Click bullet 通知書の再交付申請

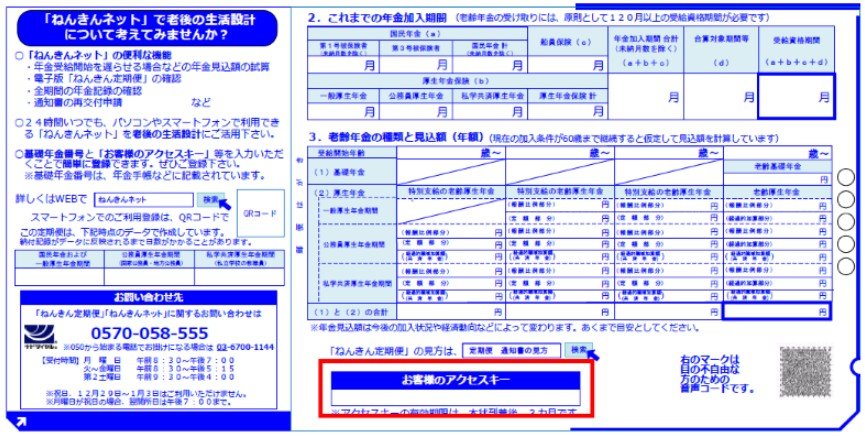tap(74, 103)
